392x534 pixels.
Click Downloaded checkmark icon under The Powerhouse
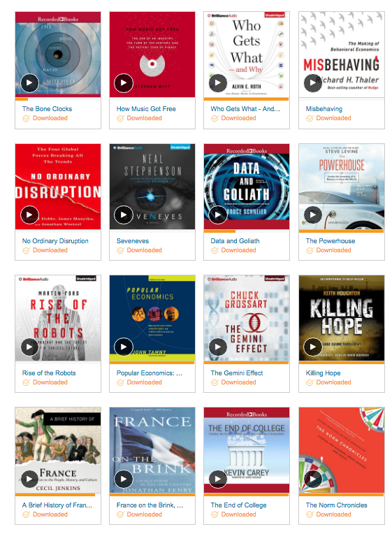pyautogui.click(x=310, y=251)
